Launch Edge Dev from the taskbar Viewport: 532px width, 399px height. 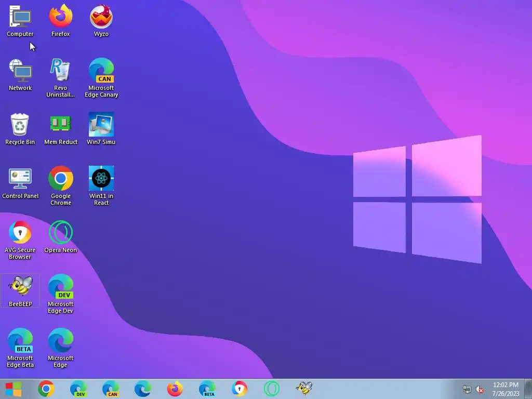[78, 389]
